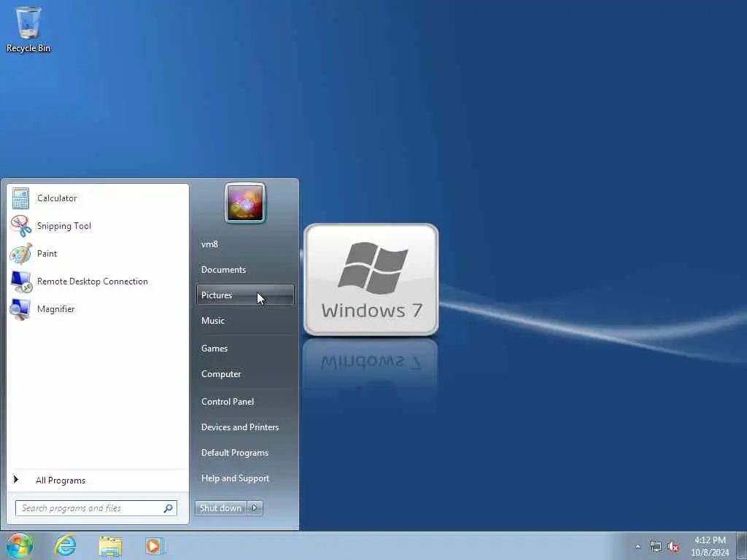747x560 pixels.
Task: Open the network status tray icon
Action: [x=656, y=546]
